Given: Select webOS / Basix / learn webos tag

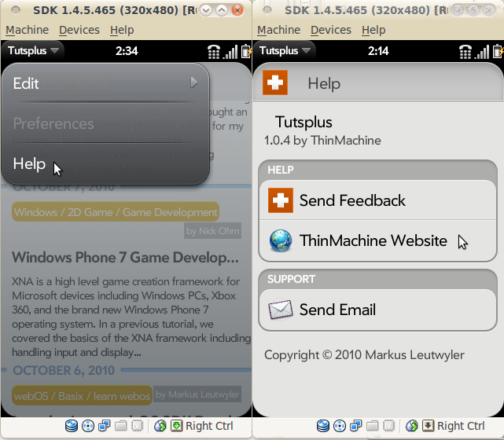Looking at the screenshot, I should pyautogui.click(x=82, y=396).
